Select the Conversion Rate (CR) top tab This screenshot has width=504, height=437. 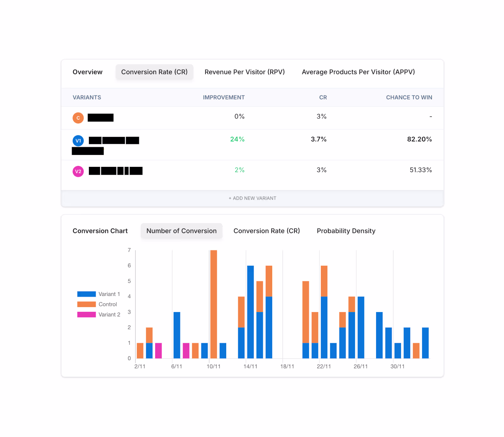click(154, 72)
